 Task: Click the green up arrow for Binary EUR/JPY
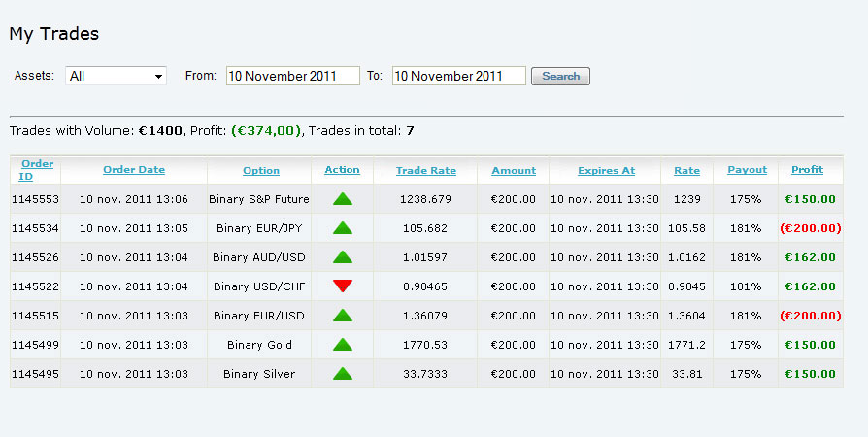click(342, 228)
